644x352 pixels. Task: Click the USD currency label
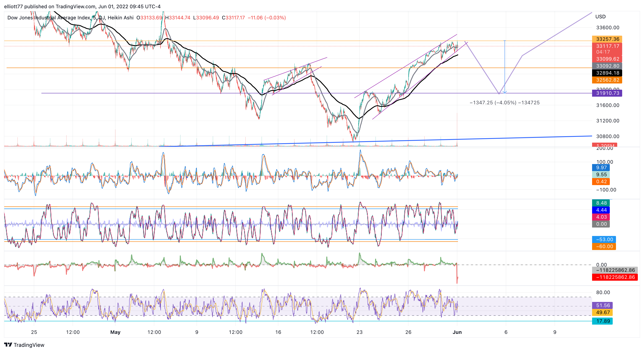[x=600, y=16]
